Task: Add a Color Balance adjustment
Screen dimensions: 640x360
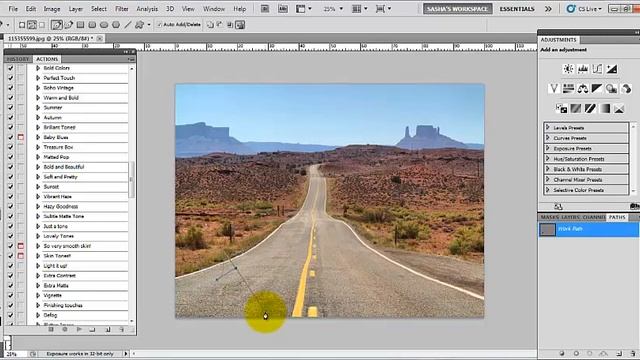Action: point(582,89)
